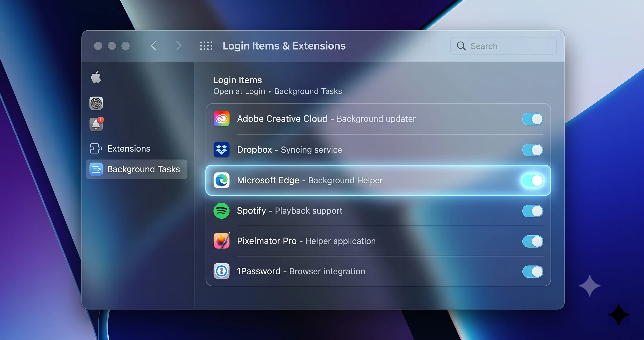Click the 'Login Items & Extensions' window title
This screenshot has width=644, height=340.
click(x=284, y=46)
